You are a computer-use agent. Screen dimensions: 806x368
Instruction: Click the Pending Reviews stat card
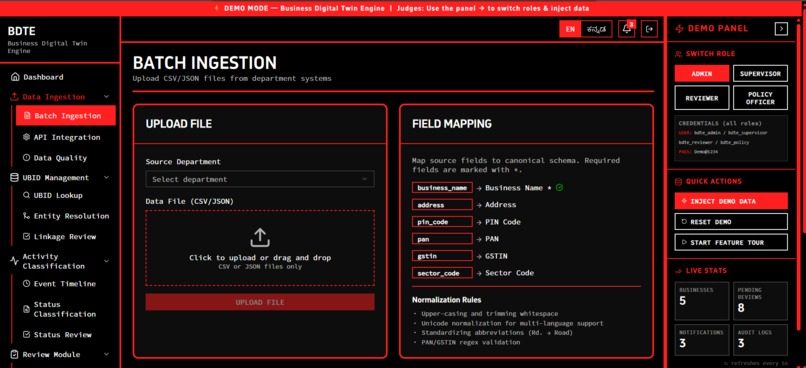760,301
